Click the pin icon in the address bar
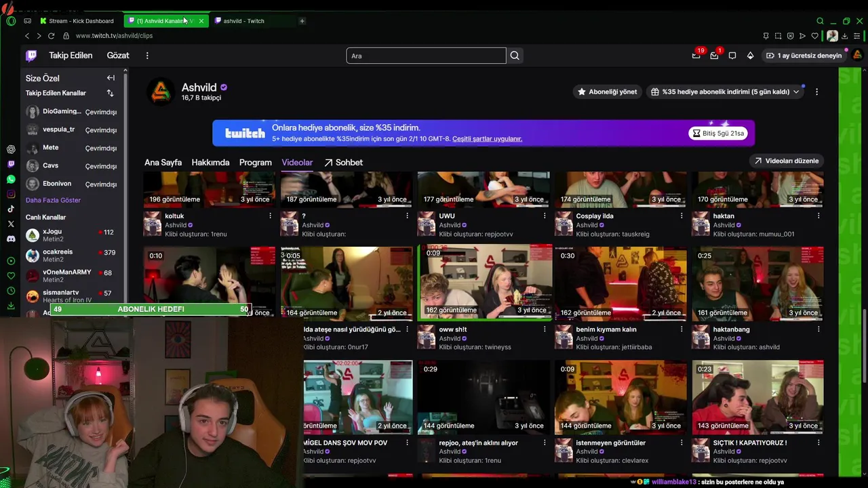Viewport: 868px width, 488px height. 766,36
